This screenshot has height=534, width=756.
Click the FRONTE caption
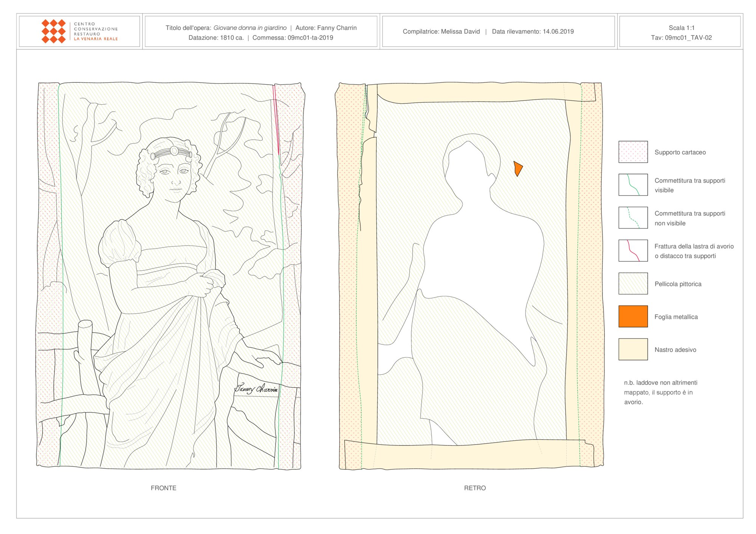[x=163, y=488]
